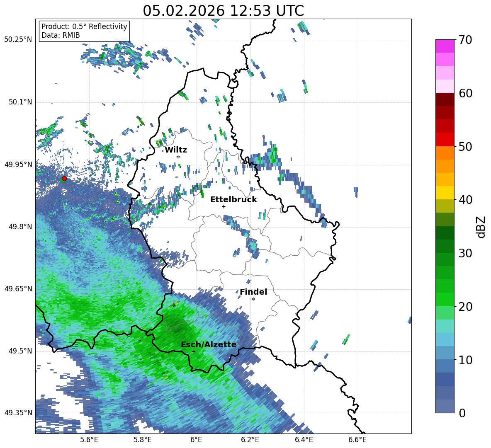Pick the bright green swatch at 20 dBZ
The height and width of the screenshot is (448, 491).
click(445, 299)
